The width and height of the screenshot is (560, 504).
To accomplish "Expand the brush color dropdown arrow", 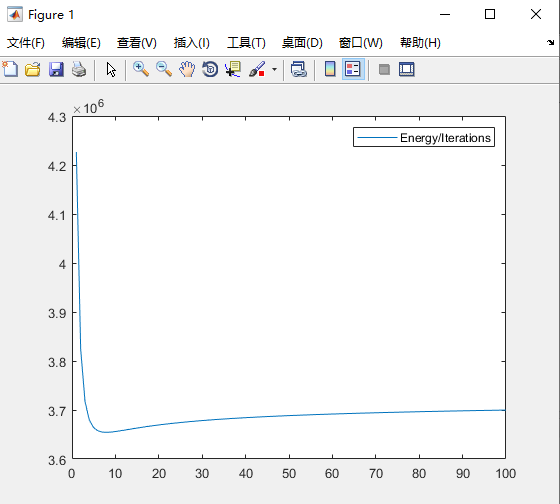I will pyautogui.click(x=274, y=69).
